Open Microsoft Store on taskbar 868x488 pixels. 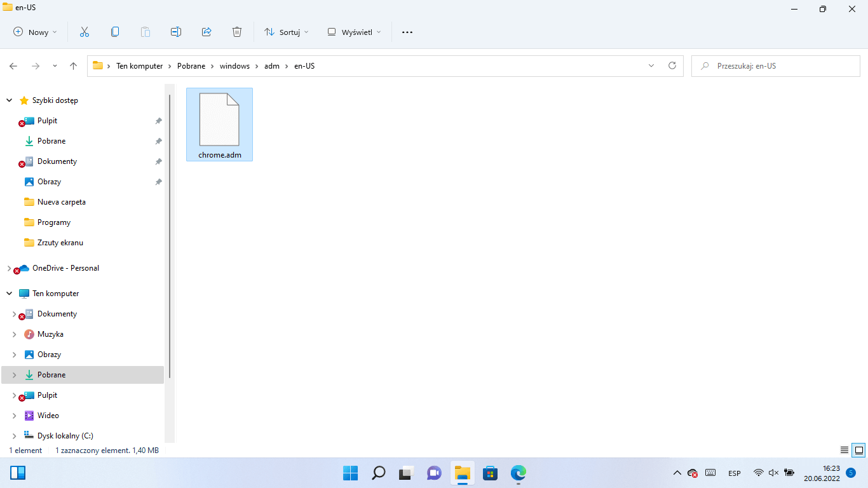click(490, 473)
